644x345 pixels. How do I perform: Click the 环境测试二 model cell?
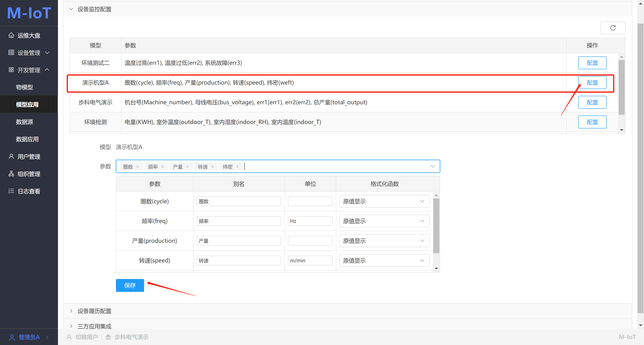[96, 63]
